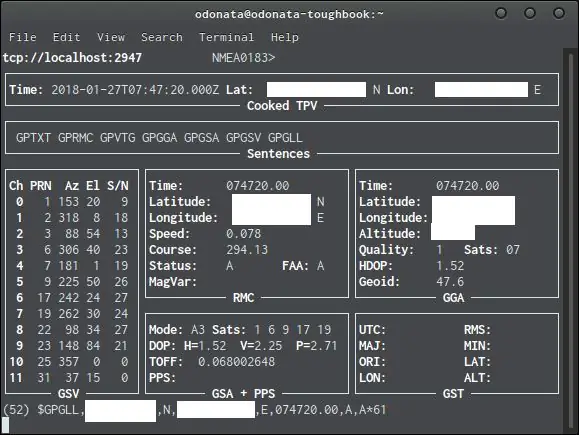Click the Sentences panel label

click(x=278, y=154)
